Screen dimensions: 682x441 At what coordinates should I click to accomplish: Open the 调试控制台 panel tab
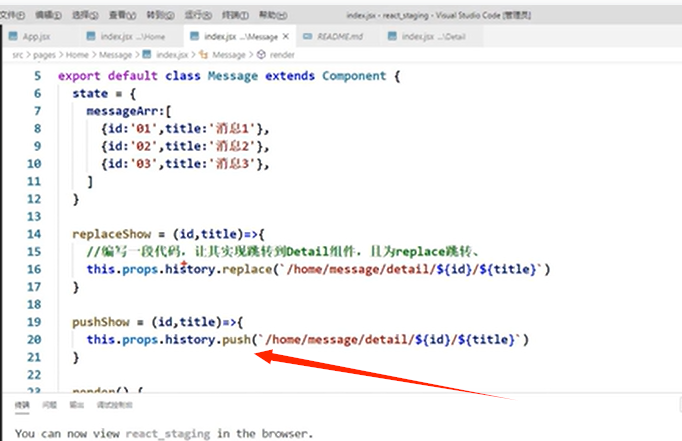tap(114, 405)
